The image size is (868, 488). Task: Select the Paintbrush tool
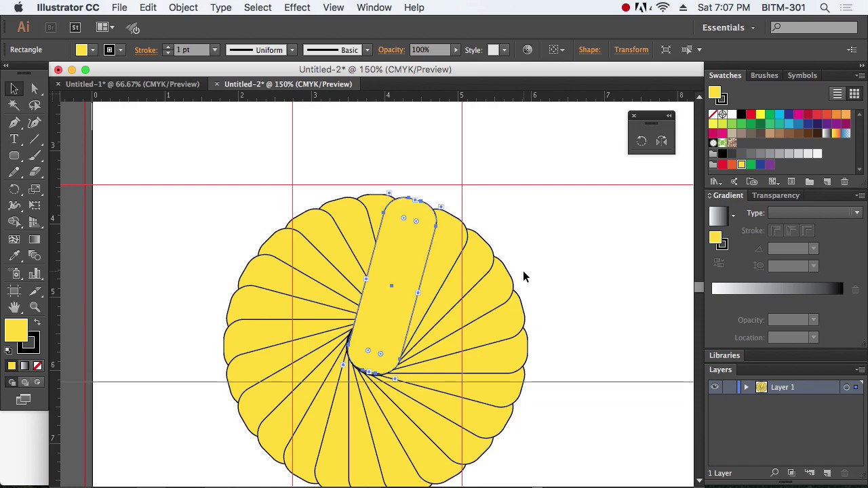(x=35, y=156)
